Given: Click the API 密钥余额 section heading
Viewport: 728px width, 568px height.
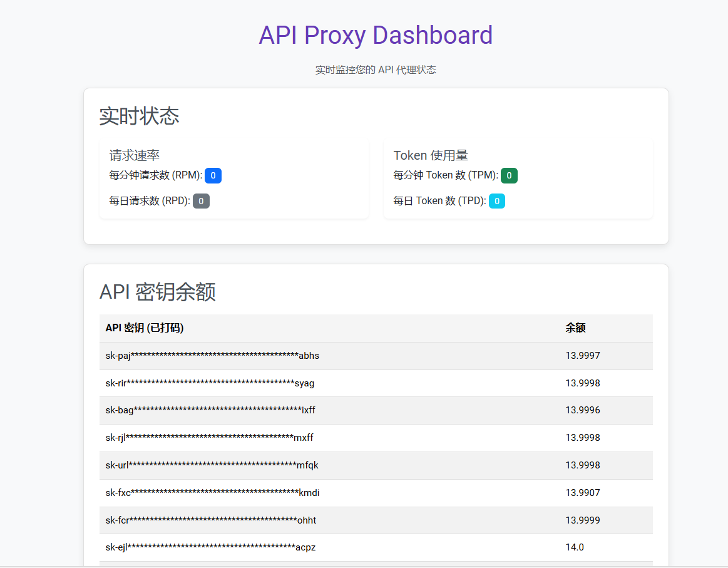Looking at the screenshot, I should click(158, 292).
